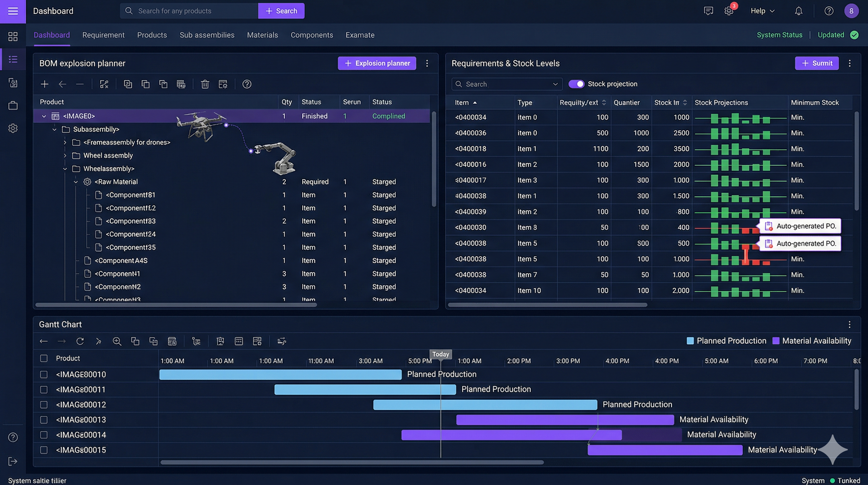Collapse the <Raw Material node
Image resolution: width=868 pixels, height=485 pixels.
tap(76, 182)
